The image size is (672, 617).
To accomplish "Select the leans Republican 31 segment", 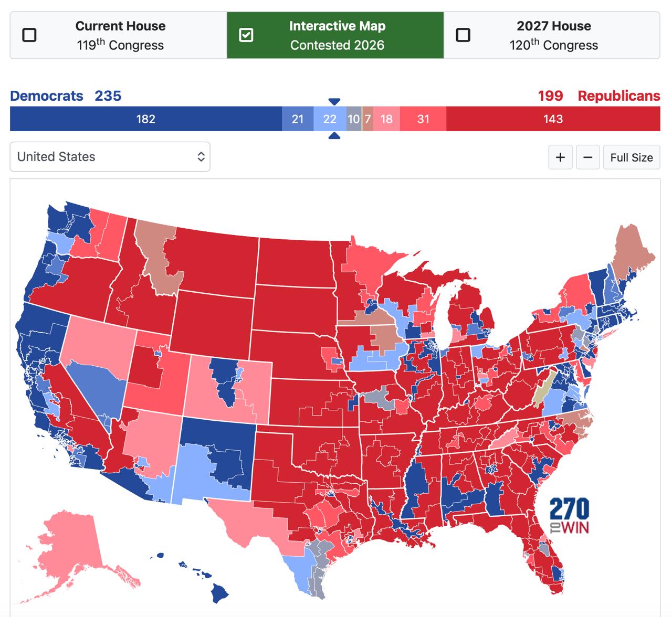I will coord(423,119).
